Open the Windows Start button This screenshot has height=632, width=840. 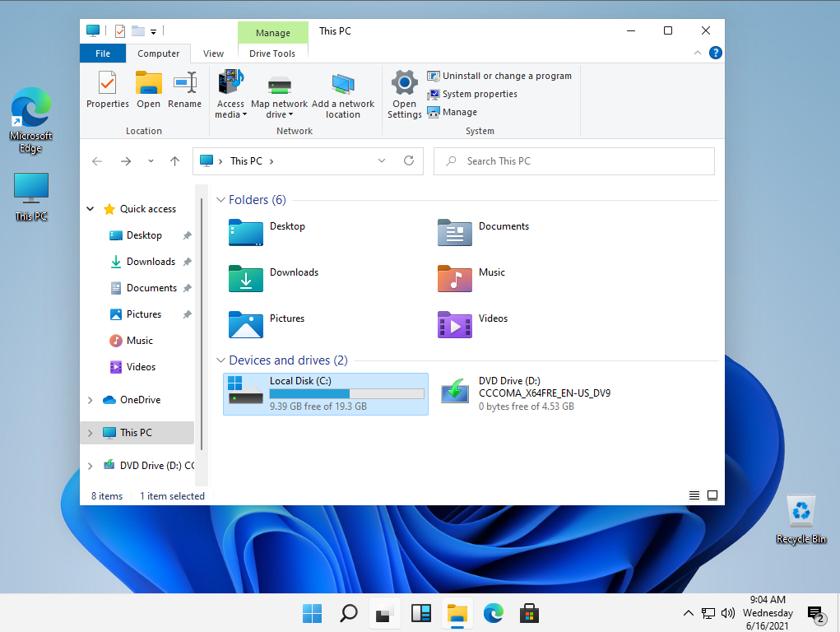click(x=313, y=613)
